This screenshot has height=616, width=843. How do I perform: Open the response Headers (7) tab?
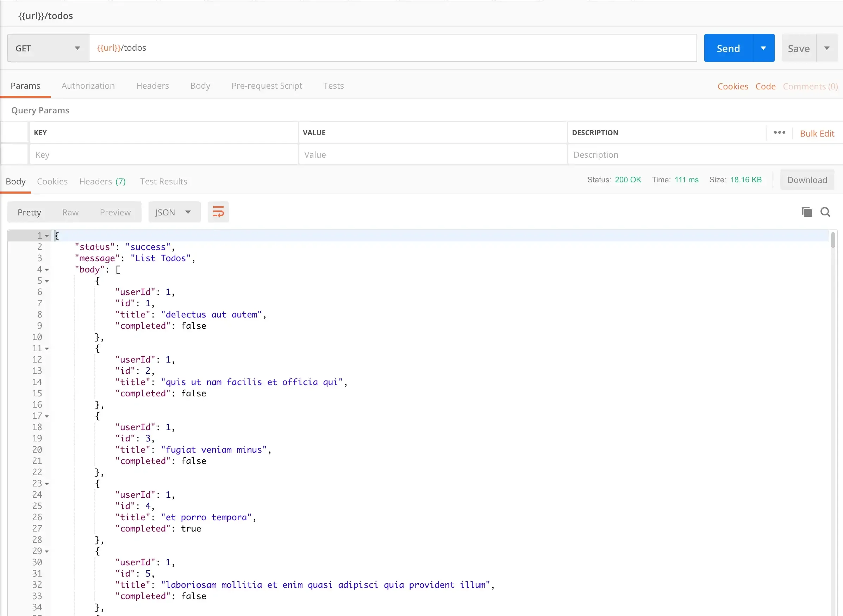(102, 182)
